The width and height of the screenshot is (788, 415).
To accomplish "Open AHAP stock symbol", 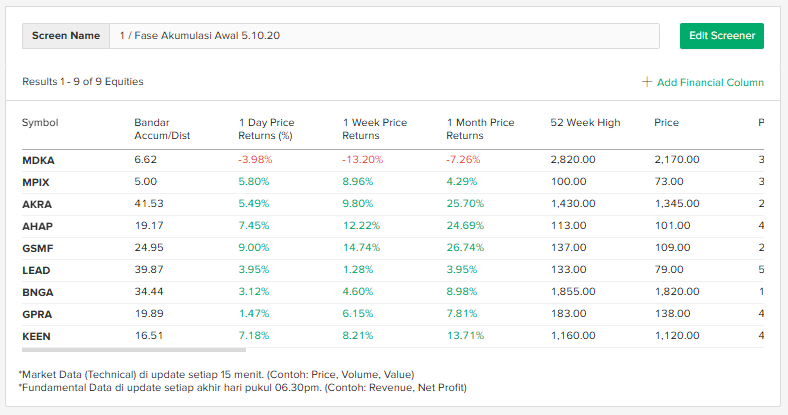I will [37, 226].
